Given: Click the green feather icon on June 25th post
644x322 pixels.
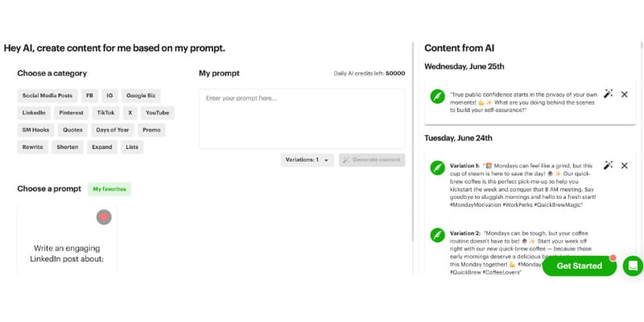Looking at the screenshot, I should point(437,97).
